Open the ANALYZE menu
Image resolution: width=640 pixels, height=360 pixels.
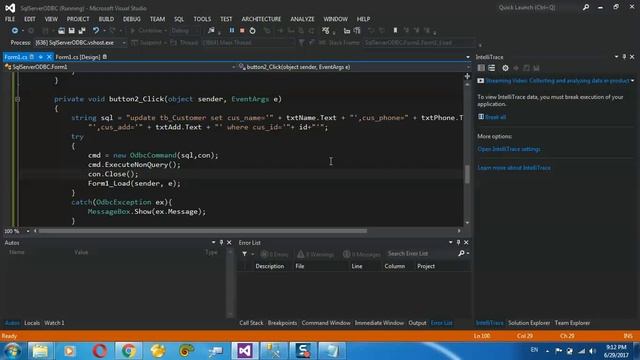302,19
